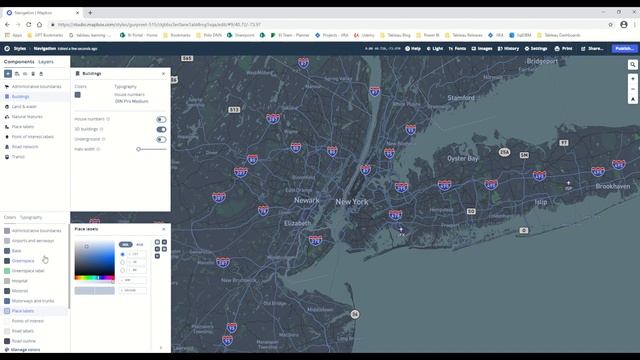This screenshot has width=640, height=360.
Task: Switch to the Components tab
Action: click(x=19, y=62)
